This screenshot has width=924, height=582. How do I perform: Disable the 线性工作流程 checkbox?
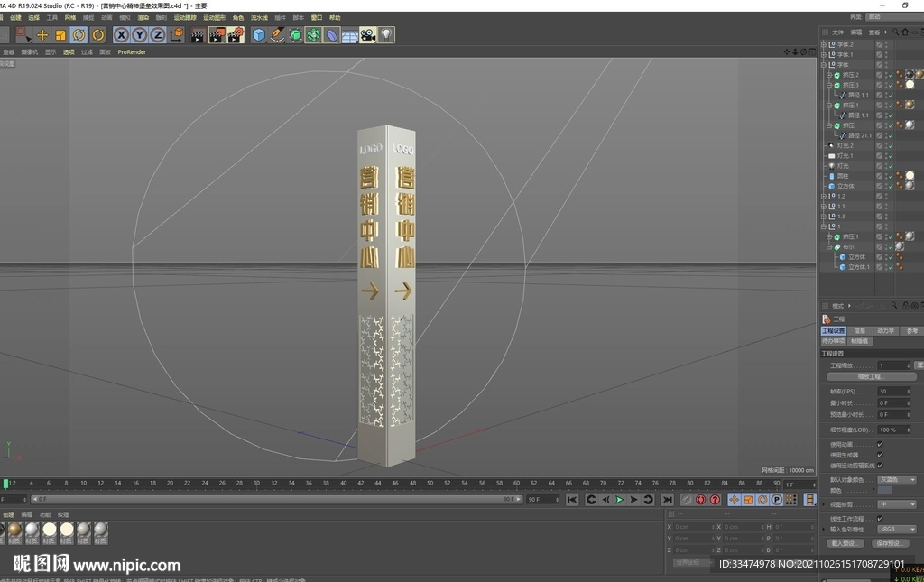[x=880, y=518]
